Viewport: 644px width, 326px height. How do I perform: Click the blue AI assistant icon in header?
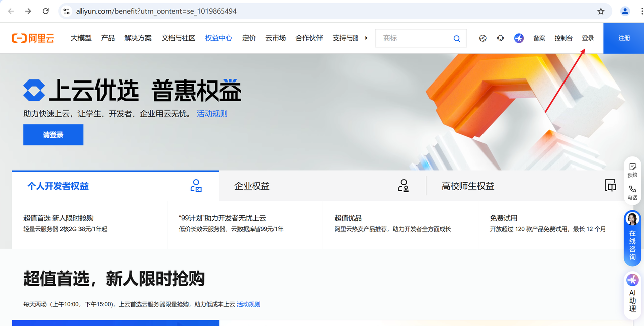click(x=519, y=38)
